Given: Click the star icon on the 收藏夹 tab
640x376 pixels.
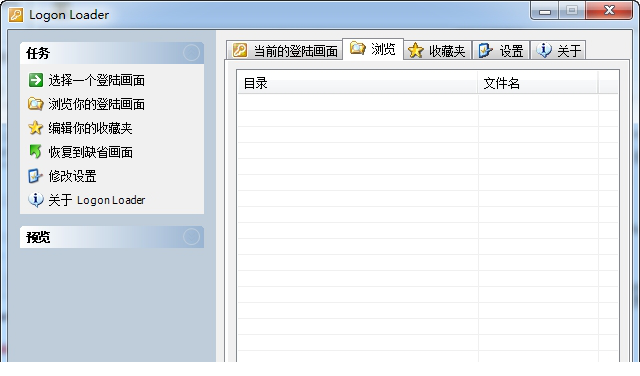Looking at the screenshot, I should (x=416, y=51).
